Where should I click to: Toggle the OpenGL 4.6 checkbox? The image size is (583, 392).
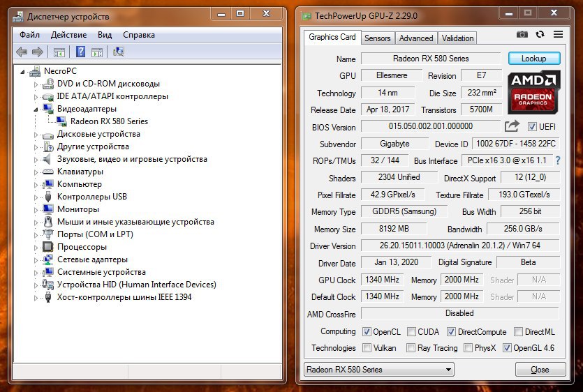507,348
